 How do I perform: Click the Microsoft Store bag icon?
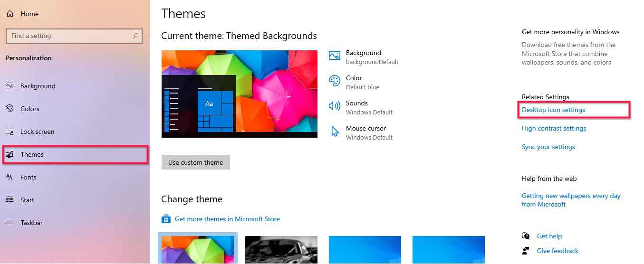pyautogui.click(x=166, y=219)
